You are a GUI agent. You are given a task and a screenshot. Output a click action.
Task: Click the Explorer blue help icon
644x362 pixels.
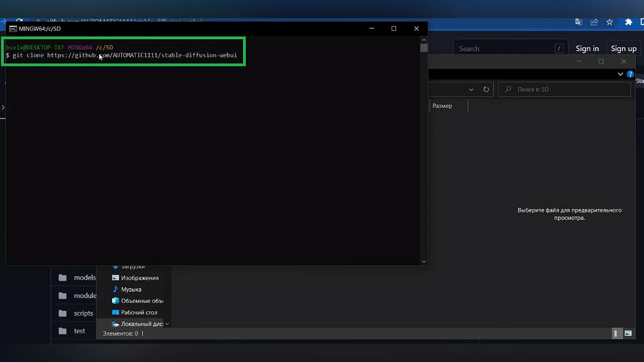631,74
